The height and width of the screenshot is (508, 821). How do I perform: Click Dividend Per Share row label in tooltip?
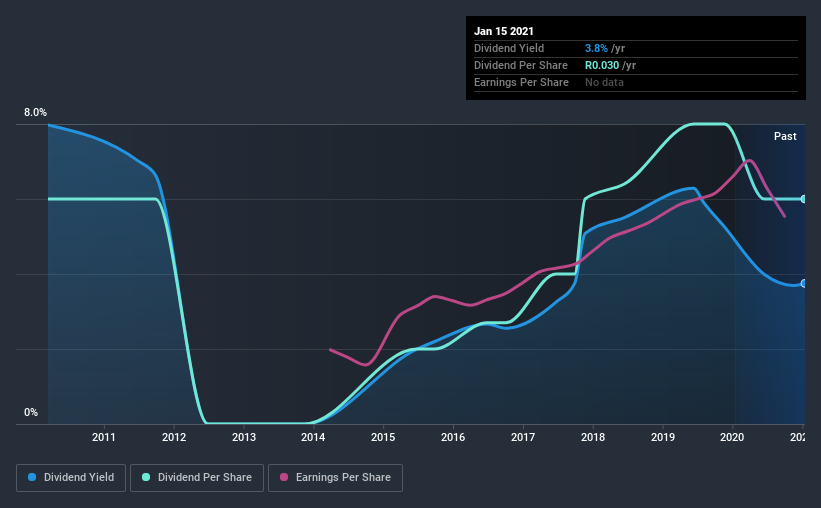(x=520, y=65)
